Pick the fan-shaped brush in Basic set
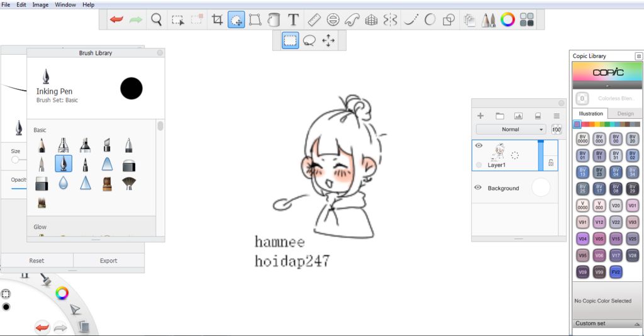 point(129,184)
